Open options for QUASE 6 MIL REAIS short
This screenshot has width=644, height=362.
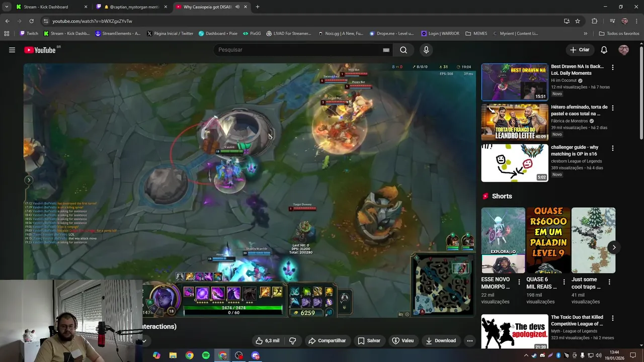pyautogui.click(x=564, y=283)
